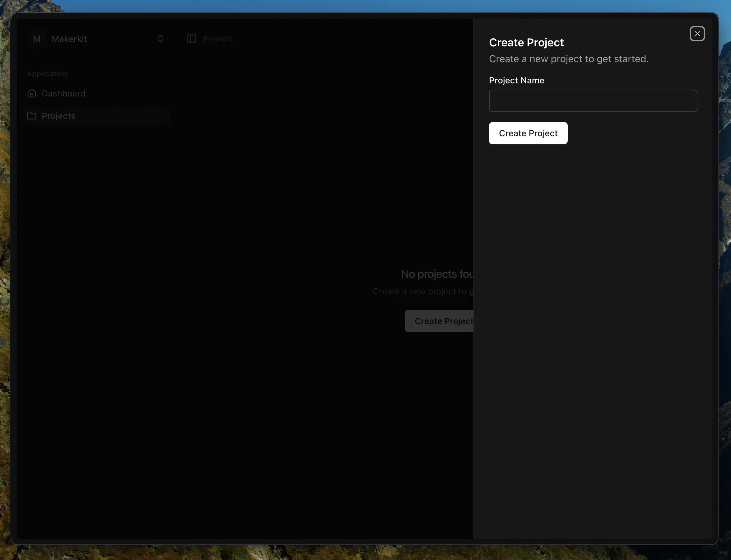
Task: Select the Projects sidebar item
Action: coord(97,116)
